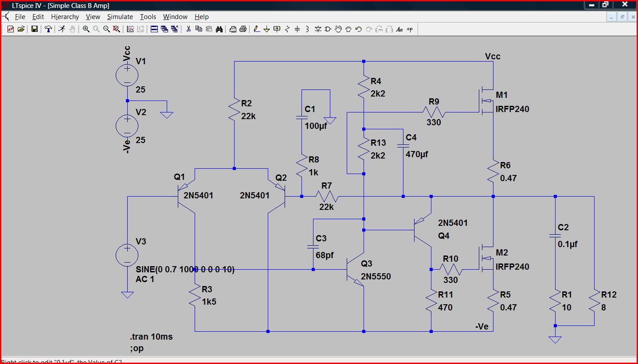
Task: Zoom in with the plus magnifier
Action: pos(86,29)
